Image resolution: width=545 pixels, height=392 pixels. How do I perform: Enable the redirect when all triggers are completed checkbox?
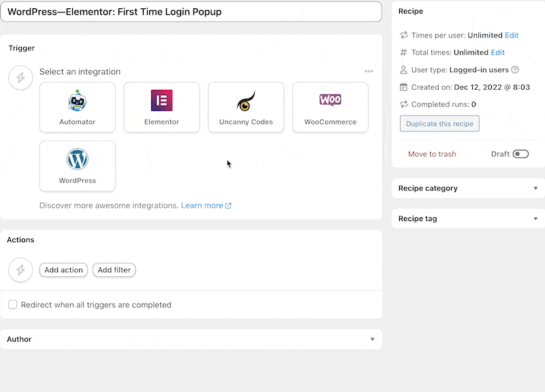pyautogui.click(x=12, y=304)
